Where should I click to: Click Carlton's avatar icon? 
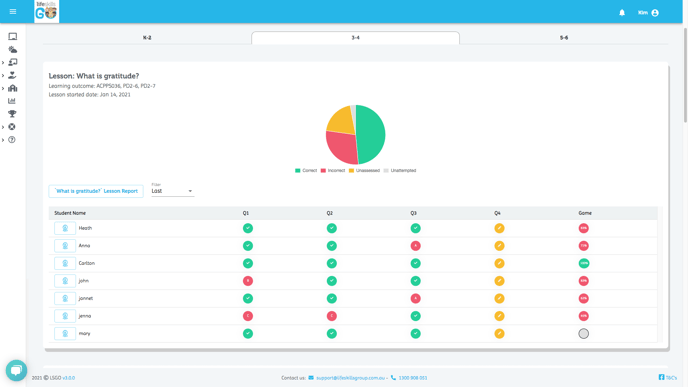coord(65,263)
